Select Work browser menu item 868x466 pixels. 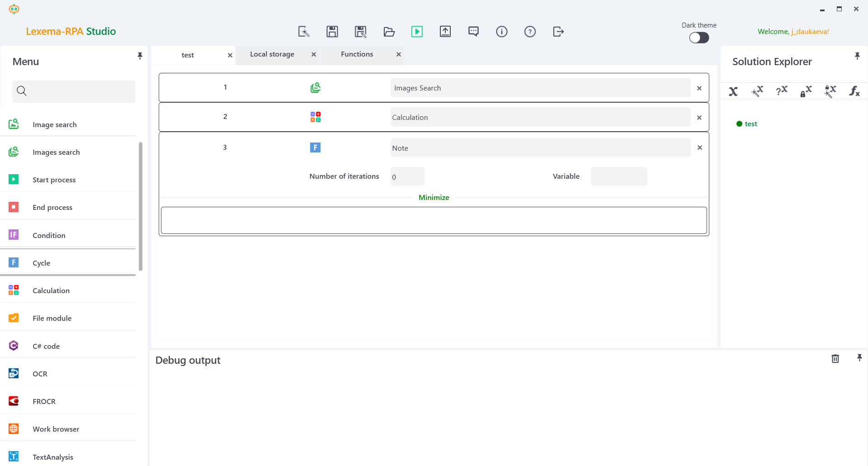point(68,429)
